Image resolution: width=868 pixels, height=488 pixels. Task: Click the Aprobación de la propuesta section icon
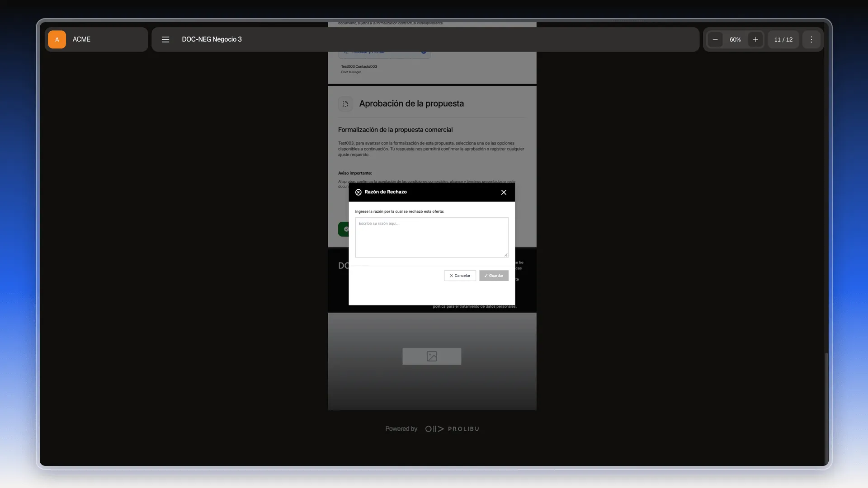click(x=345, y=104)
